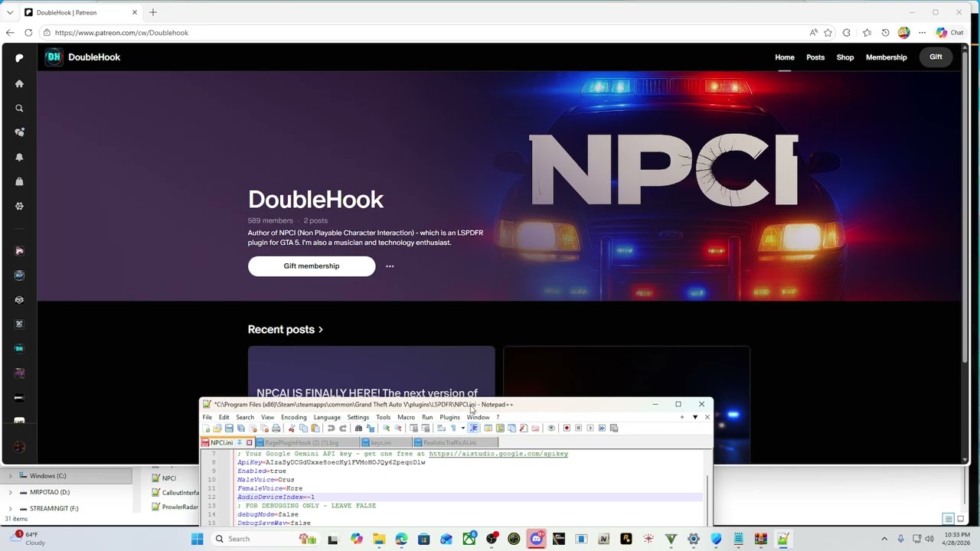The height and width of the screenshot is (551, 980).
Task: Toggle Show All Characters in Notepad++
Action: click(452, 429)
